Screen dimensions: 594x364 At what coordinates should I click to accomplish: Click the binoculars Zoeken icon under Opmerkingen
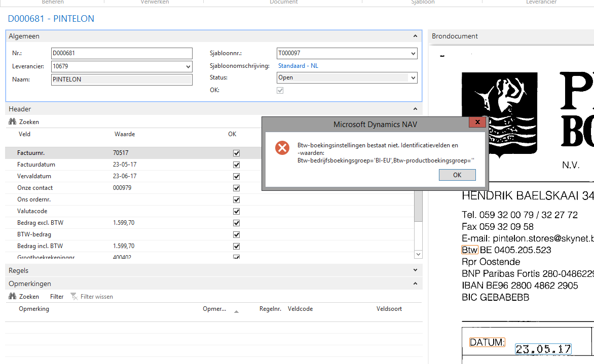[13, 297]
